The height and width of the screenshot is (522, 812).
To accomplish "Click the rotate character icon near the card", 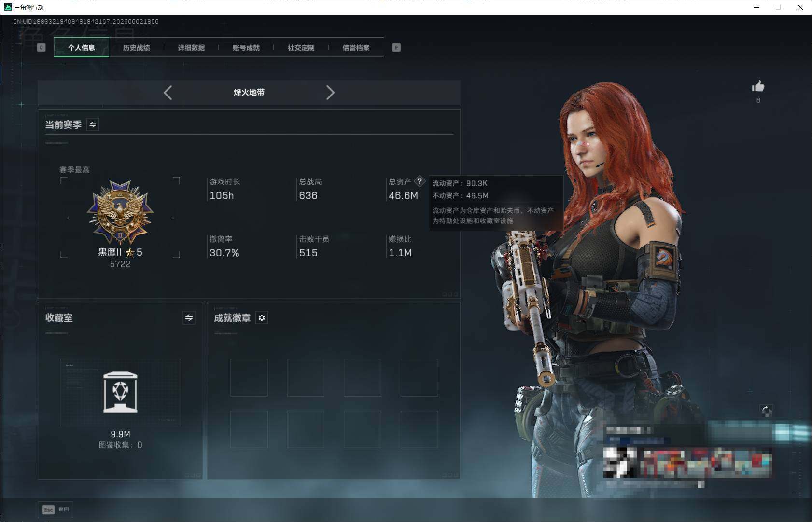I will [767, 411].
